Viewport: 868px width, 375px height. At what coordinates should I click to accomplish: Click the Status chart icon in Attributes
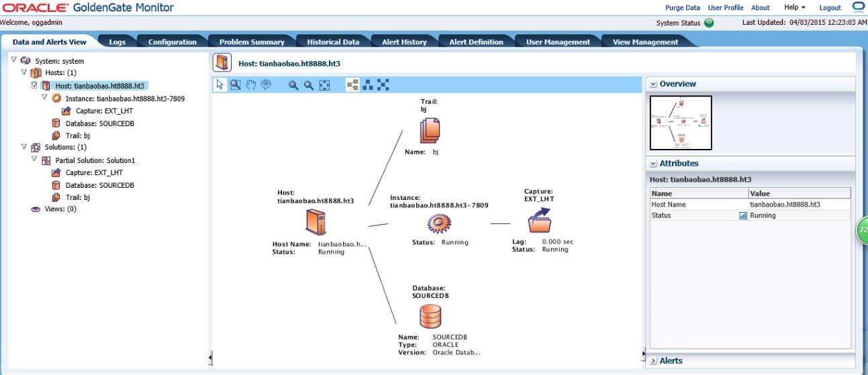coord(743,216)
